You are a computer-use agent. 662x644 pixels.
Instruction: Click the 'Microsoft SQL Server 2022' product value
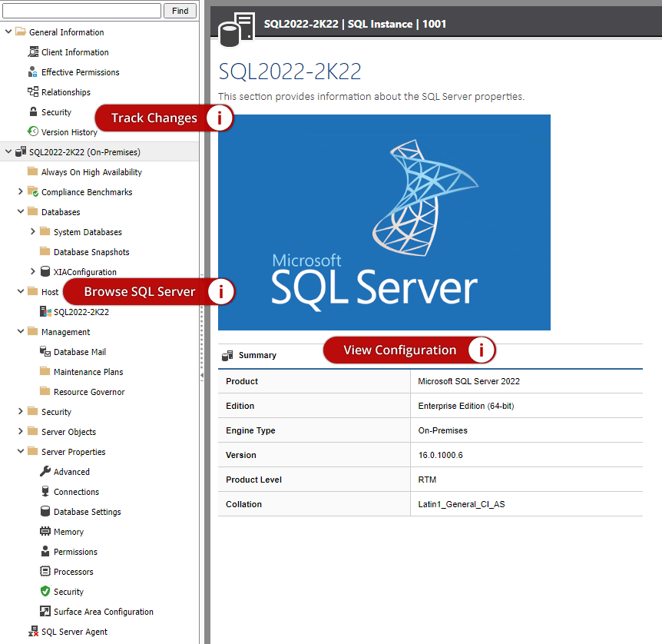click(x=468, y=381)
